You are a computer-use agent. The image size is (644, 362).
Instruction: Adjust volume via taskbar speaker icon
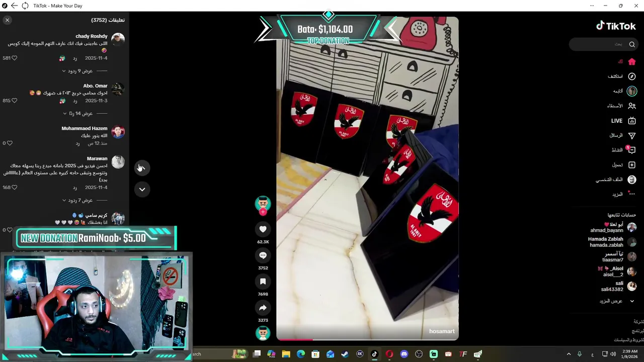click(613, 354)
